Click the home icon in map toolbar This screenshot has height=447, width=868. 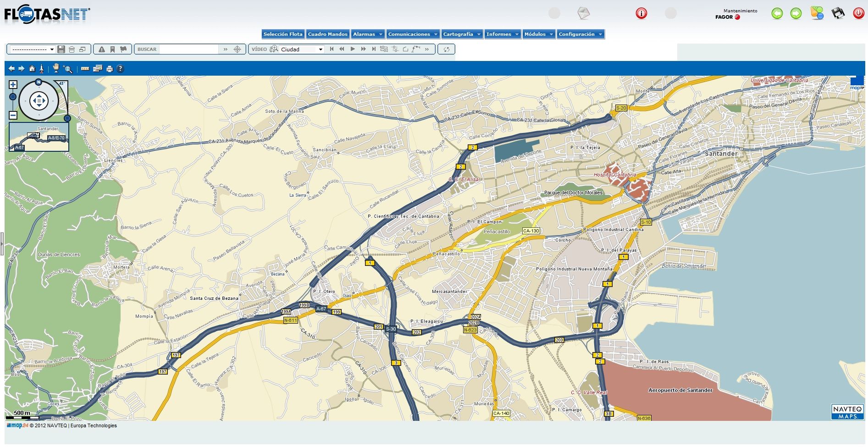click(x=32, y=69)
